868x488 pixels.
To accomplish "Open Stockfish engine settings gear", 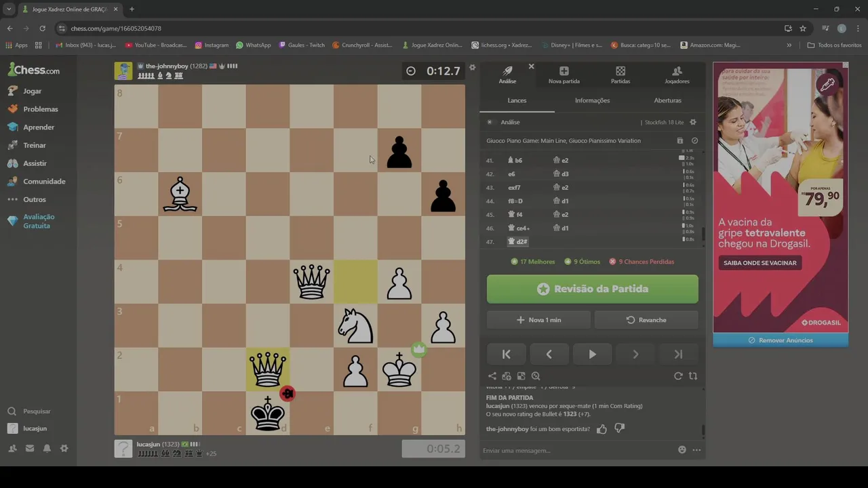I will pyautogui.click(x=692, y=122).
